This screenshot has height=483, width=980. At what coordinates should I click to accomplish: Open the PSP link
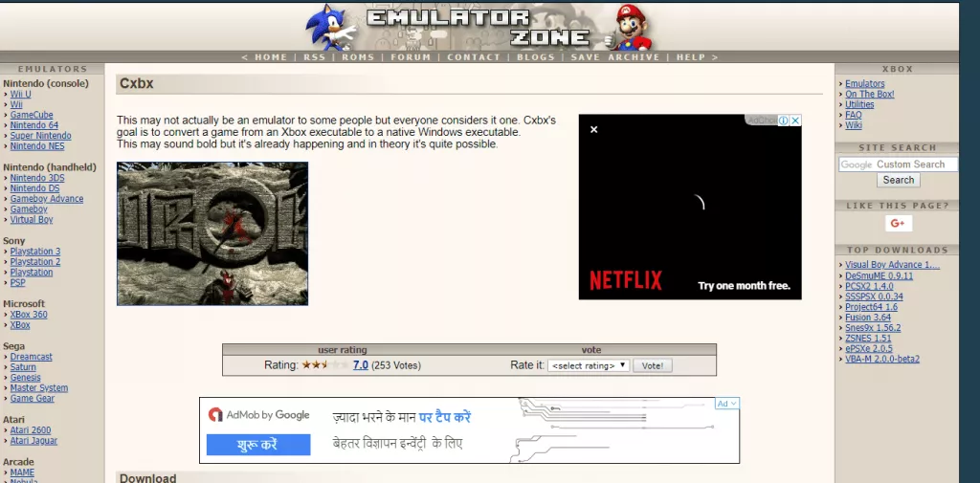(x=17, y=282)
